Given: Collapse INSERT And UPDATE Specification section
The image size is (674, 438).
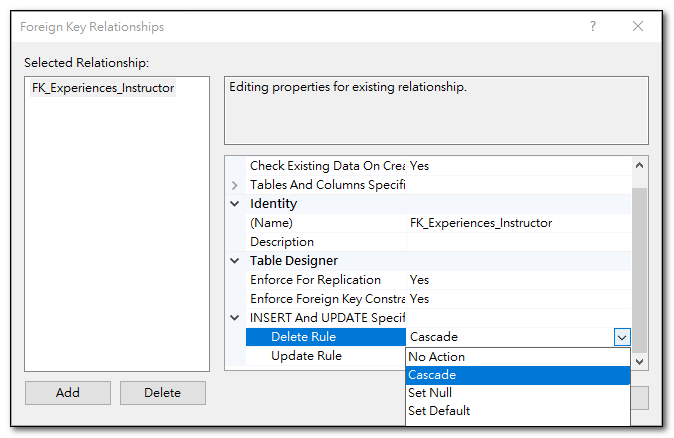Looking at the screenshot, I should pyautogui.click(x=235, y=318).
